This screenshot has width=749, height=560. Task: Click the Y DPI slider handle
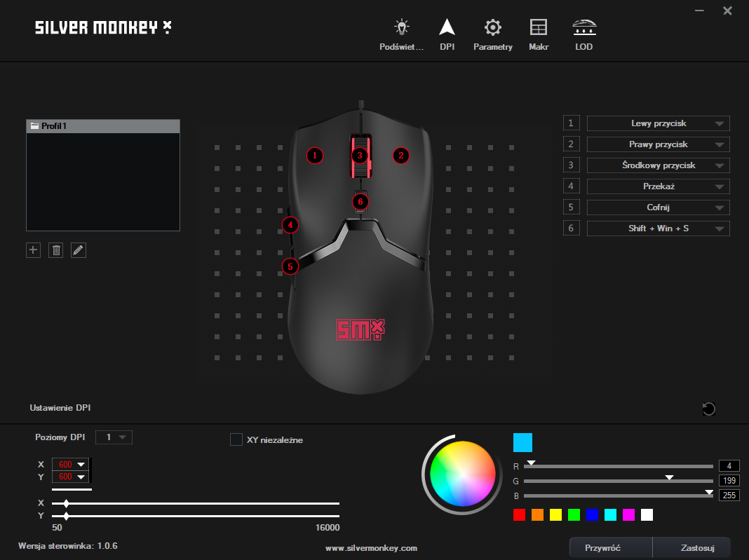coord(66,516)
